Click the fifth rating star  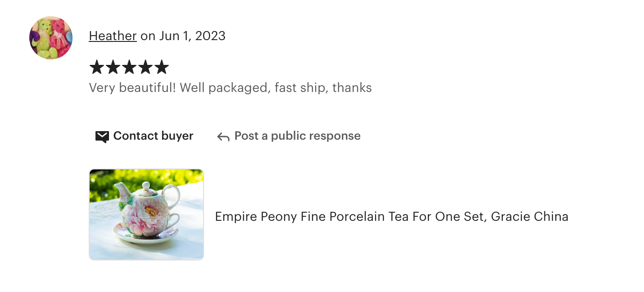point(161,68)
